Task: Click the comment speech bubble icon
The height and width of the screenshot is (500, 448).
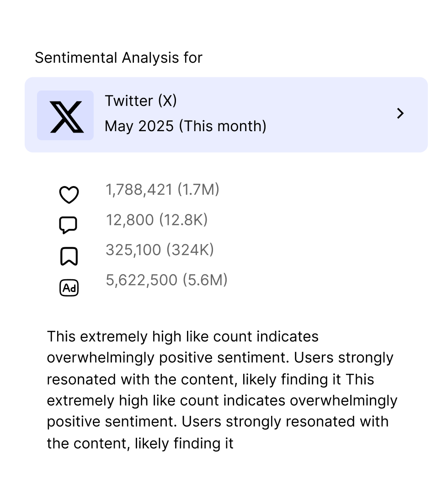Action: [x=68, y=225]
